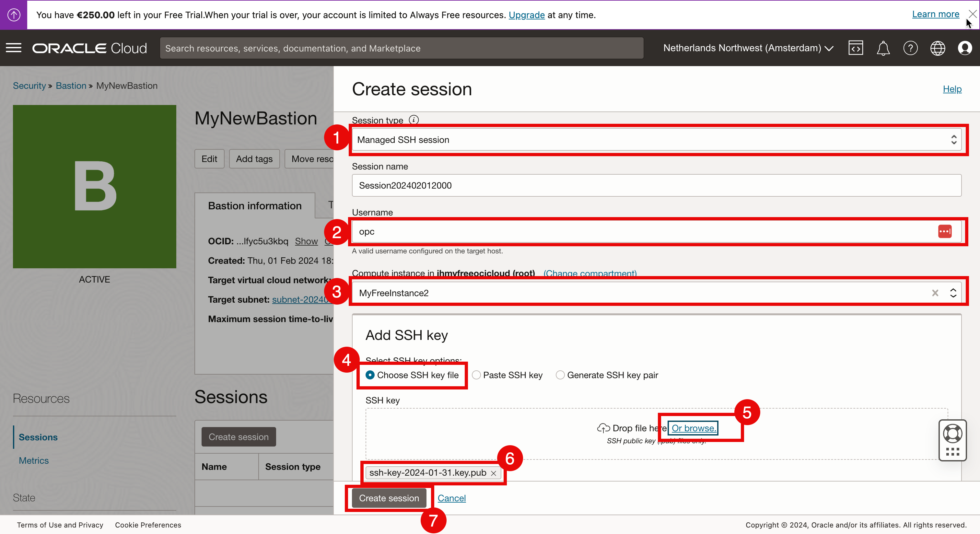This screenshot has height=534, width=980.
Task: Open Metrics in the Resources list
Action: 34,460
